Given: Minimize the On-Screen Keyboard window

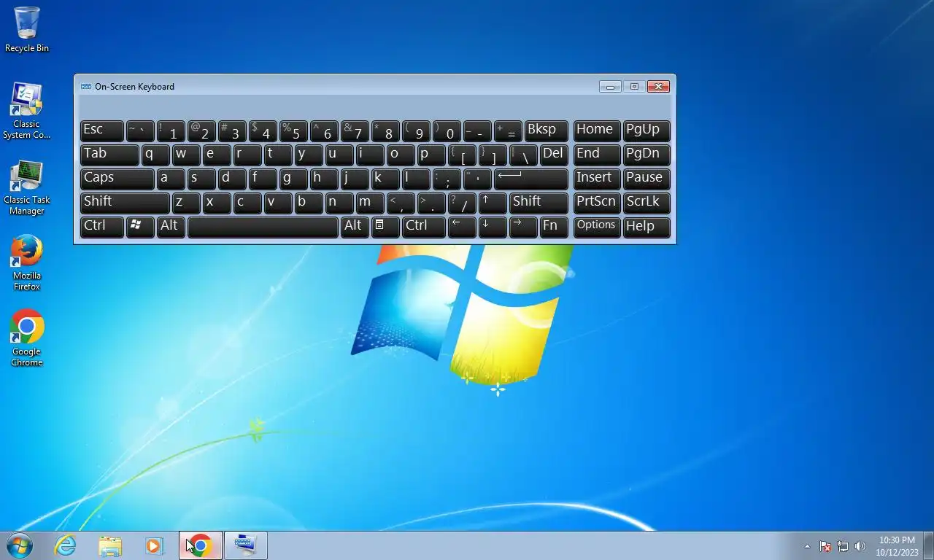Looking at the screenshot, I should (610, 86).
